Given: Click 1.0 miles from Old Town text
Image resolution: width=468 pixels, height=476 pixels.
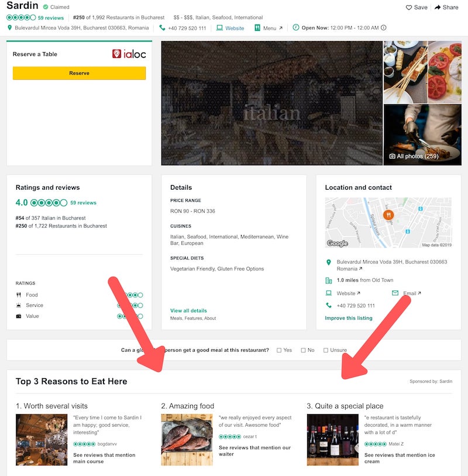Looking at the screenshot, I should click(365, 280).
